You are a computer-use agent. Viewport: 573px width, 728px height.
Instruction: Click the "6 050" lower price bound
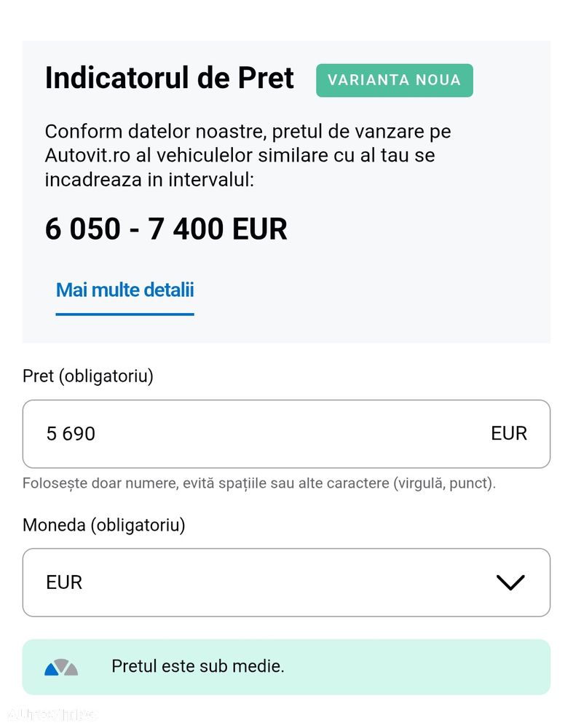click(82, 229)
